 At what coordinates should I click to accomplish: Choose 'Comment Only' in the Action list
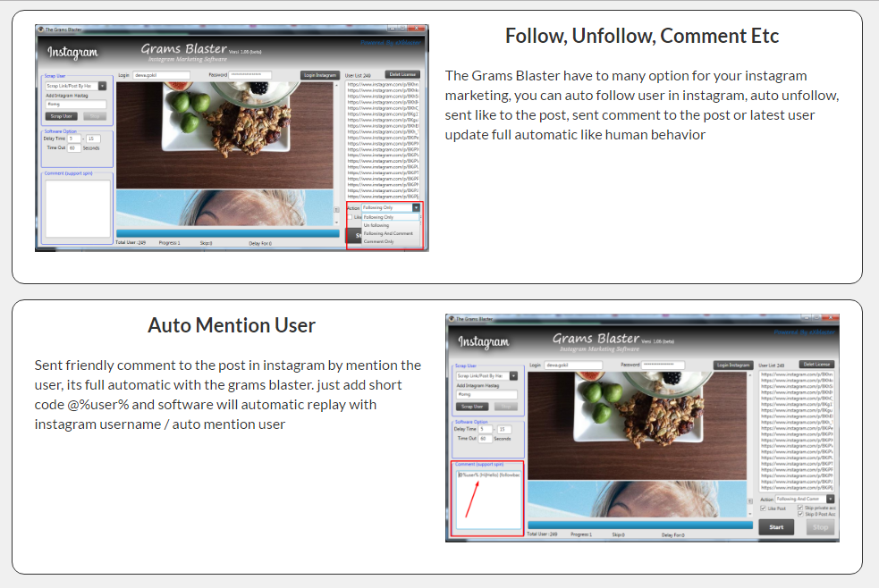click(x=390, y=241)
